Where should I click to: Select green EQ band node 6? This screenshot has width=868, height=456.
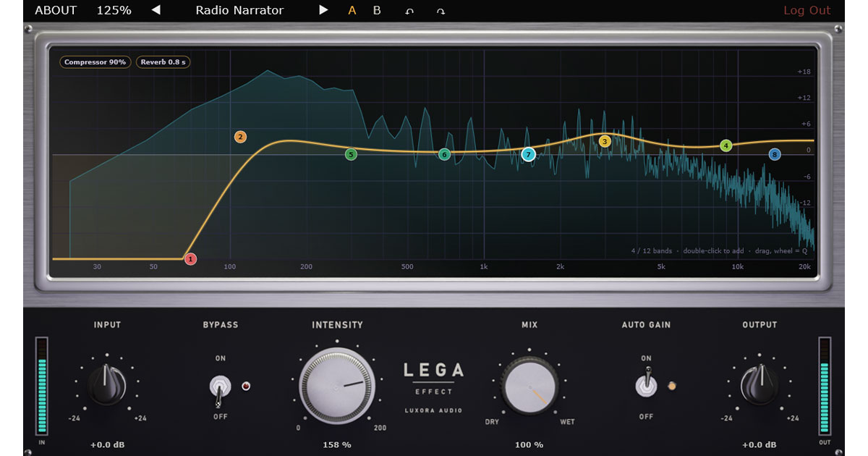pyautogui.click(x=444, y=154)
